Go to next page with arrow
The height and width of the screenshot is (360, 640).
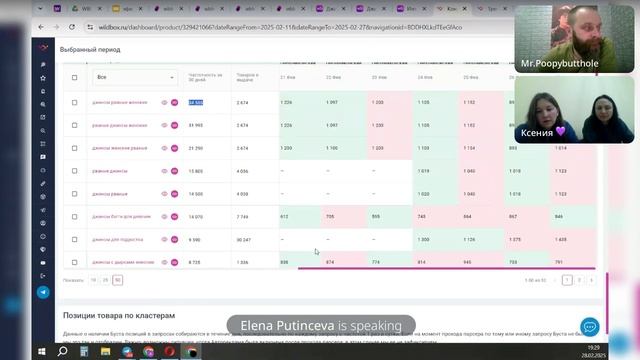pyautogui.click(x=591, y=280)
